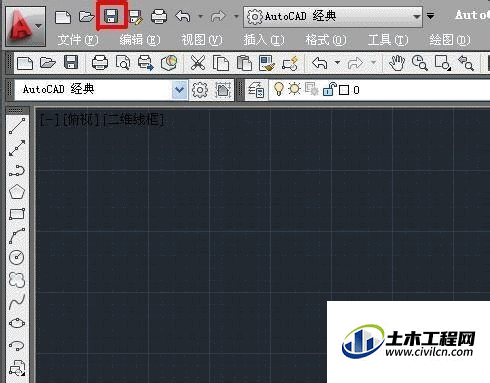Click the Cut scissors icon
490x383 pixels.
click(198, 63)
